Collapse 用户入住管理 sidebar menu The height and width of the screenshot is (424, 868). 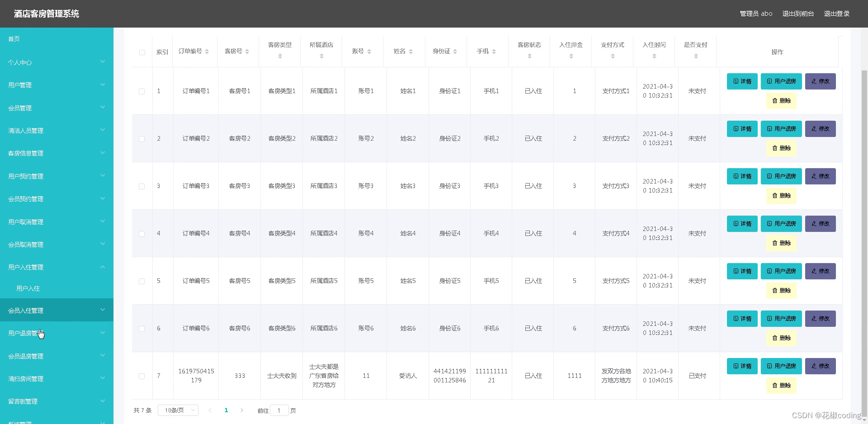tap(57, 267)
